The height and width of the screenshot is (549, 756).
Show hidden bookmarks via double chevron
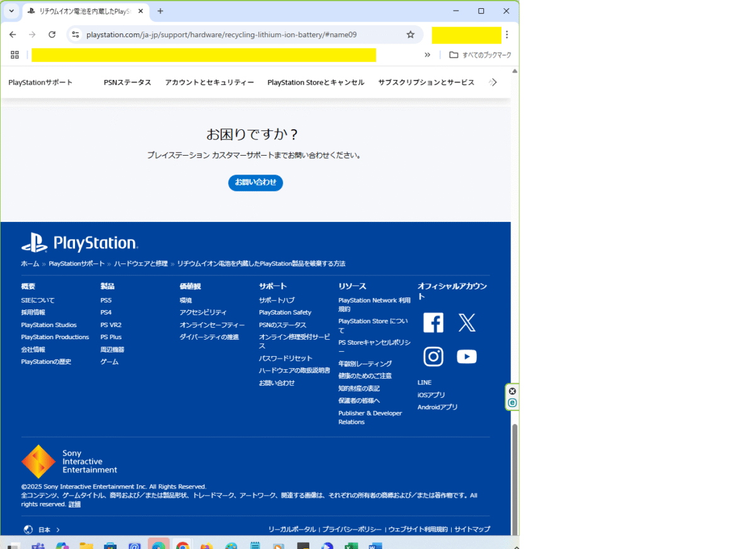(427, 55)
